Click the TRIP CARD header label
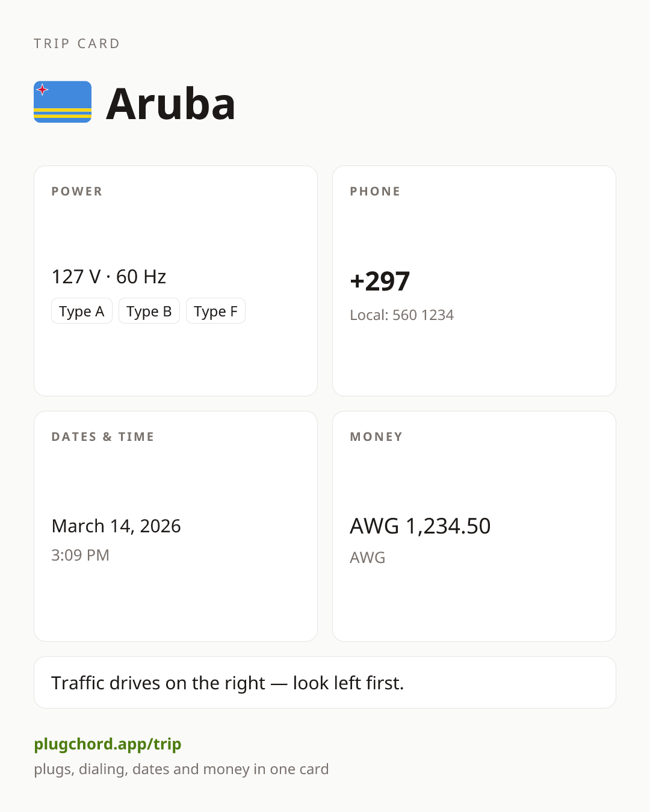 click(77, 43)
